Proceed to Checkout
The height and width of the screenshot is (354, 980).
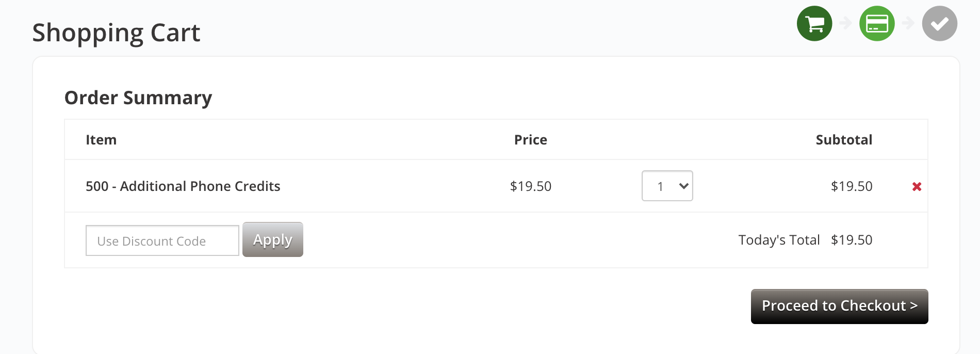coord(839,307)
